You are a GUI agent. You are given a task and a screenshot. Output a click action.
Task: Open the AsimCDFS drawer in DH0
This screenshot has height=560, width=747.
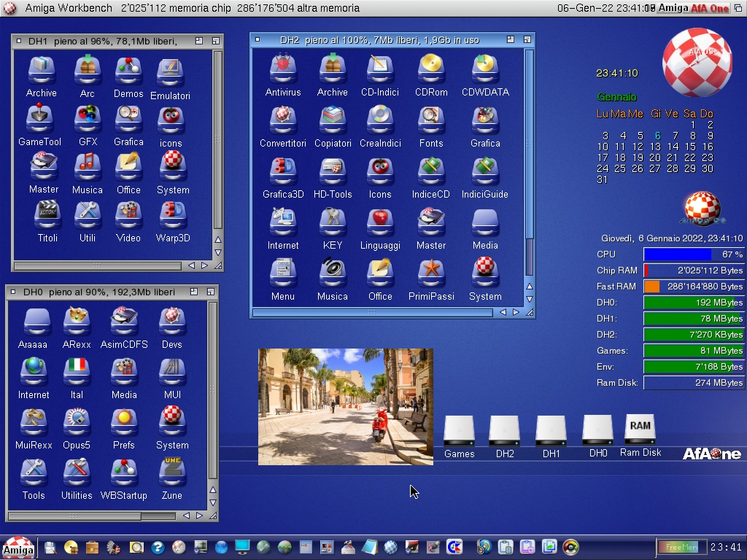point(124,322)
